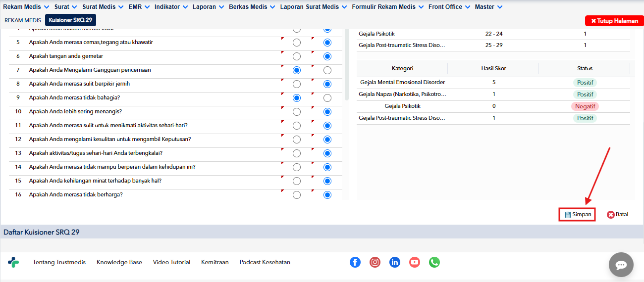Open the LinkedIn social icon
The image size is (644, 282).
pos(395,262)
